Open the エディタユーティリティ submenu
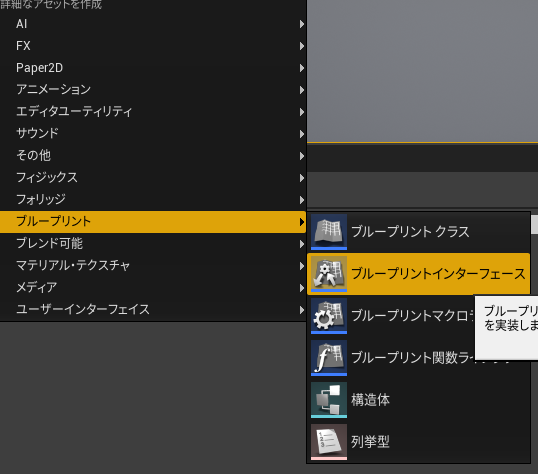This screenshot has height=474, width=538. click(x=153, y=112)
